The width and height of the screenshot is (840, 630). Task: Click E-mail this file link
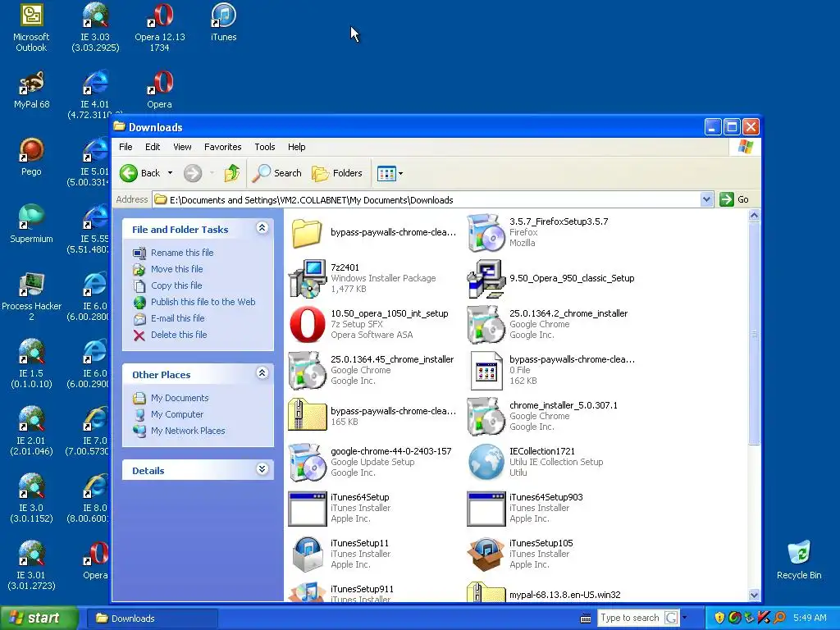tap(177, 318)
